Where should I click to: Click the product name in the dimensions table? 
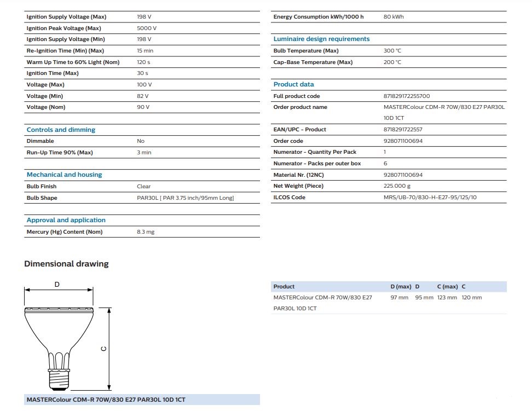coord(323,303)
